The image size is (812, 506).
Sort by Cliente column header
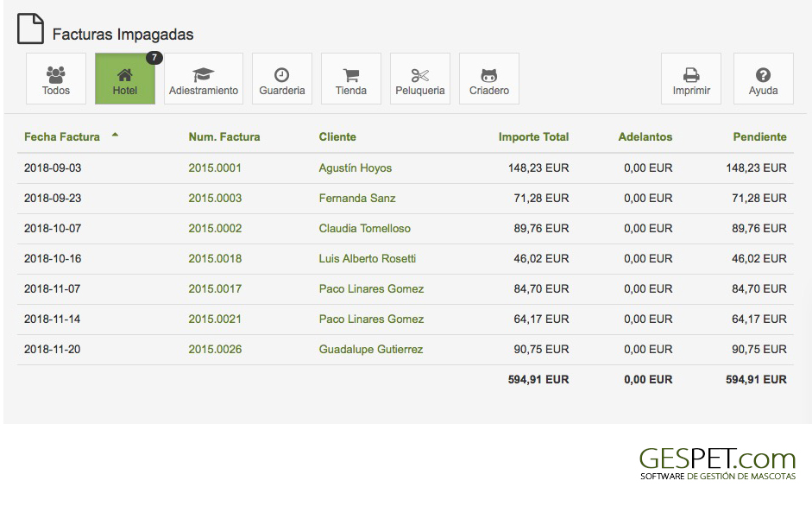pos(337,137)
